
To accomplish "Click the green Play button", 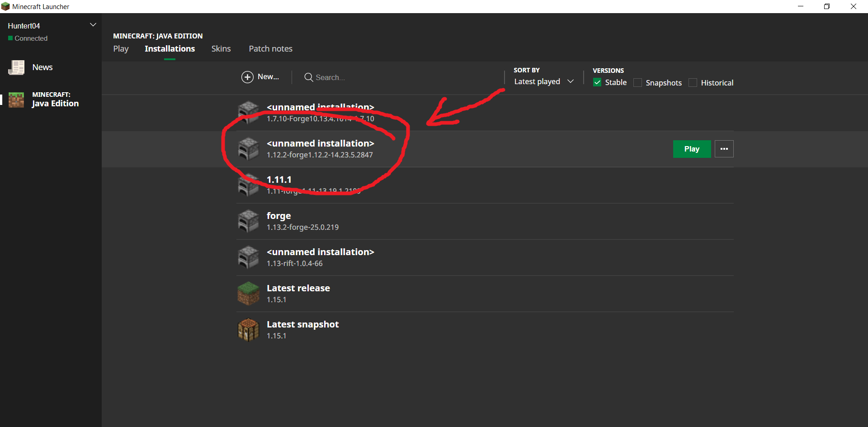I will click(692, 149).
